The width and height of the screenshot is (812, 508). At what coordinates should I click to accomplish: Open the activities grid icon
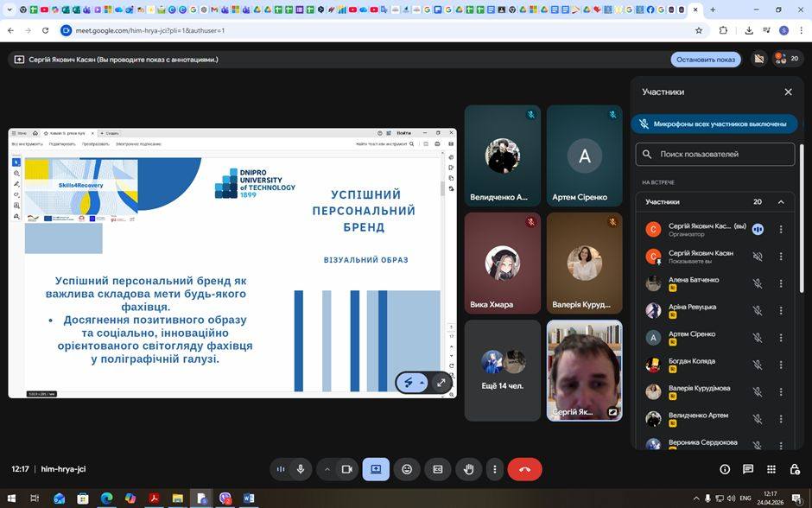tap(771, 469)
